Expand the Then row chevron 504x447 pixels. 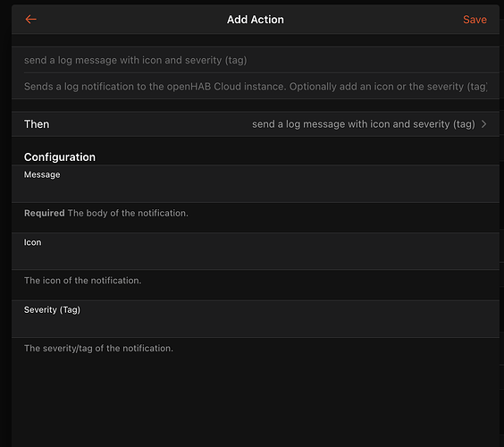point(483,124)
